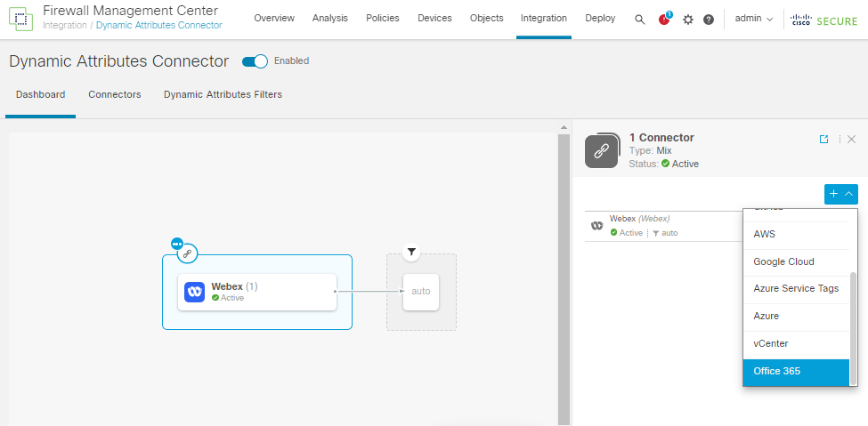The image size is (868, 426).
Task: Open the search magnifier icon
Action: pyautogui.click(x=639, y=20)
